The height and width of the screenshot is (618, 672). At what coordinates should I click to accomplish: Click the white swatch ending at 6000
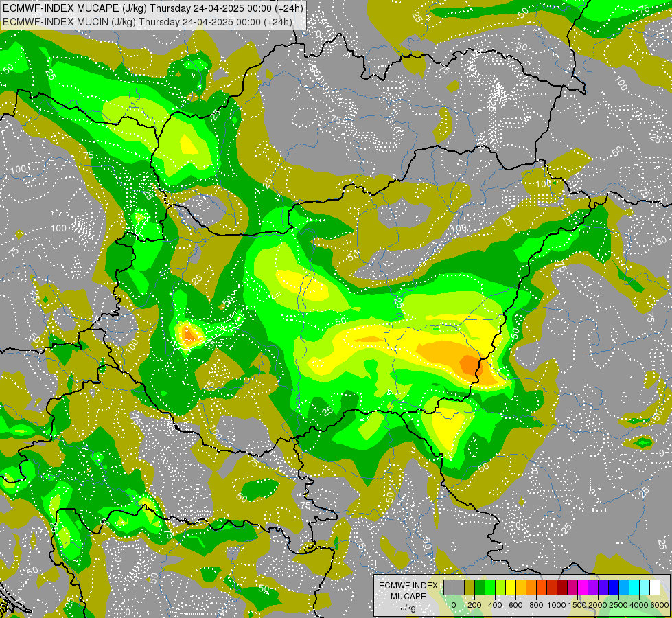point(656,587)
